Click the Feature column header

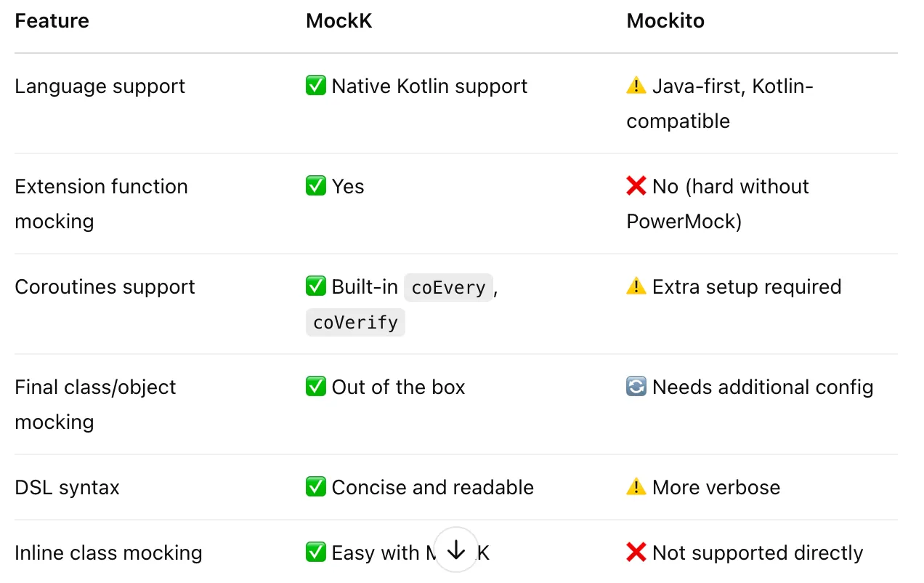pyautogui.click(x=52, y=20)
